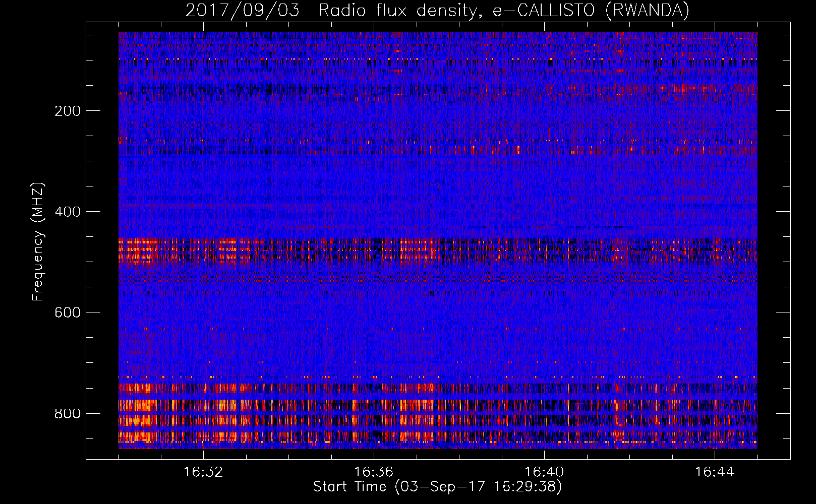Click the plot title 'Radio flux density, e-CALLISTO (RWANDA)'
Screen dimensions: 816x504
tap(504, 11)
